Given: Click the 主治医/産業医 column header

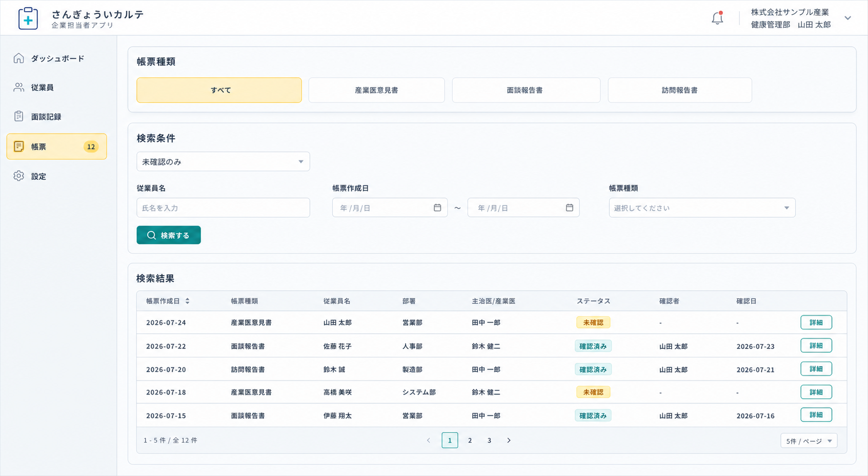Looking at the screenshot, I should 493,301.
